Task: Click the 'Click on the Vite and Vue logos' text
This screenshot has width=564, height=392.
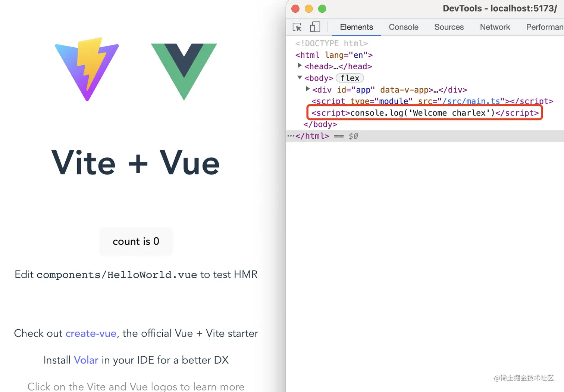Action: point(136,386)
